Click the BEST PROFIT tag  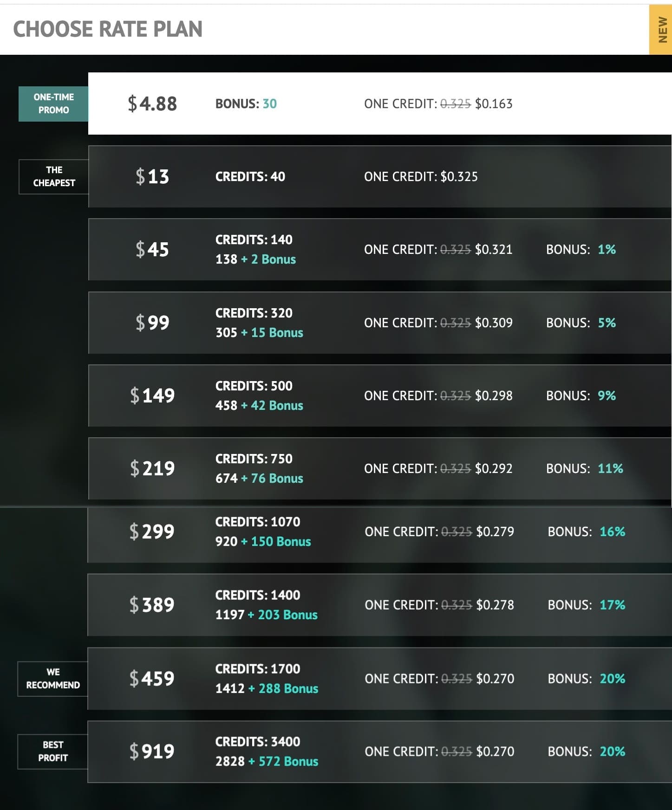coord(52,752)
